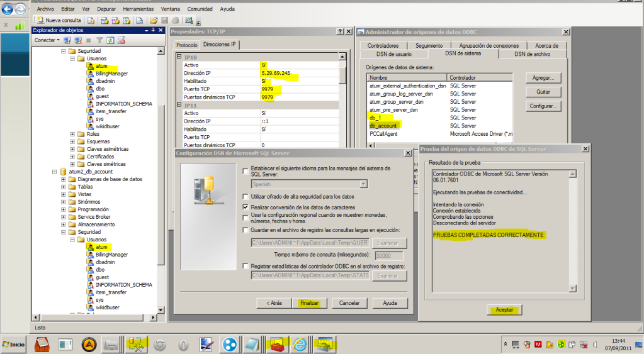Image resolution: width=644 pixels, height=354 pixels.
Task: Click the filter funnel icon in object explorer
Action: point(99,40)
